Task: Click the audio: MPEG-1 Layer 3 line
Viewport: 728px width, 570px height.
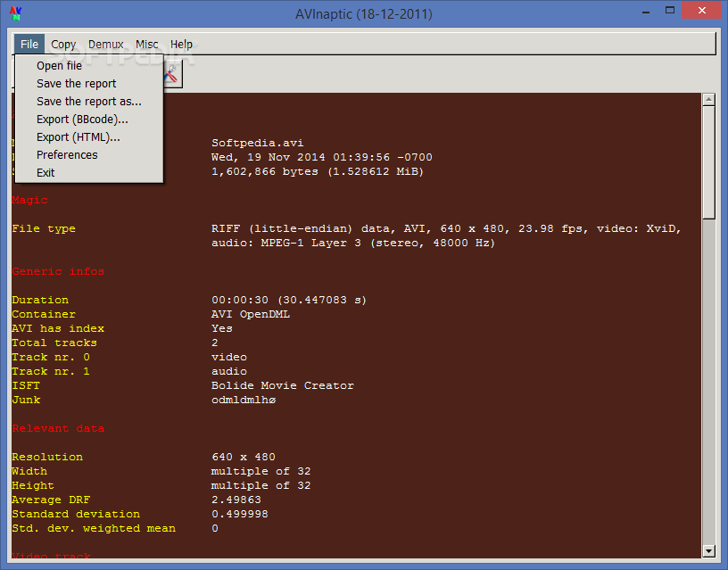Action: [353, 243]
